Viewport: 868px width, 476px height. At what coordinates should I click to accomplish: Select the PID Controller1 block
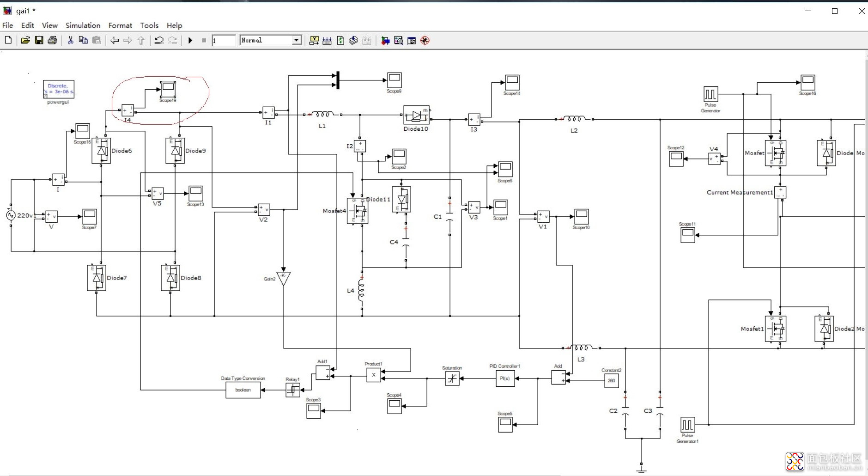tap(505, 378)
